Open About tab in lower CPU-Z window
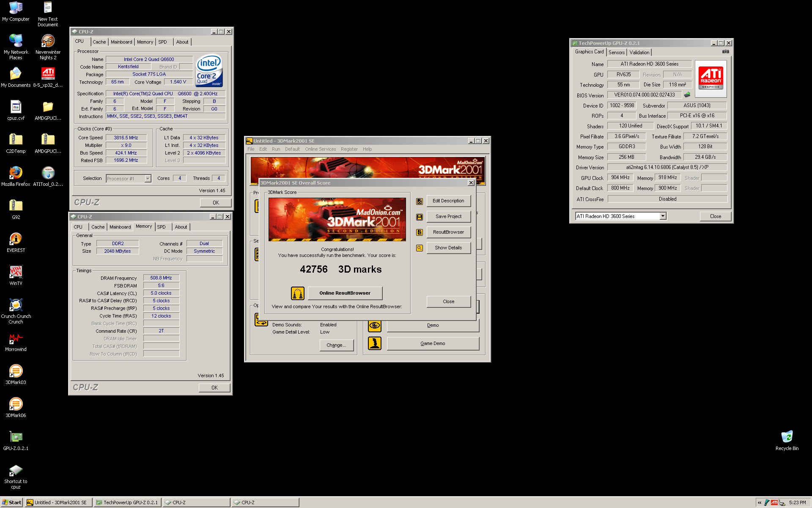812x508 pixels. click(181, 227)
